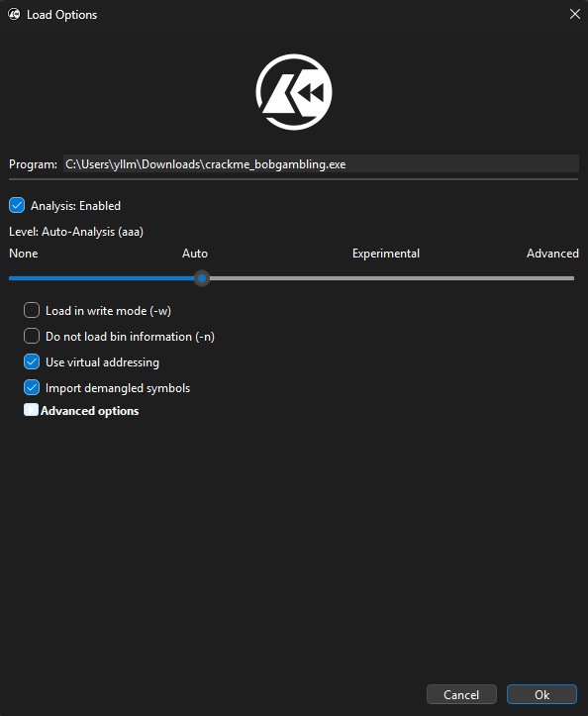The width and height of the screenshot is (588, 716).
Task: Click the Load Options window title
Action: click(x=62, y=15)
